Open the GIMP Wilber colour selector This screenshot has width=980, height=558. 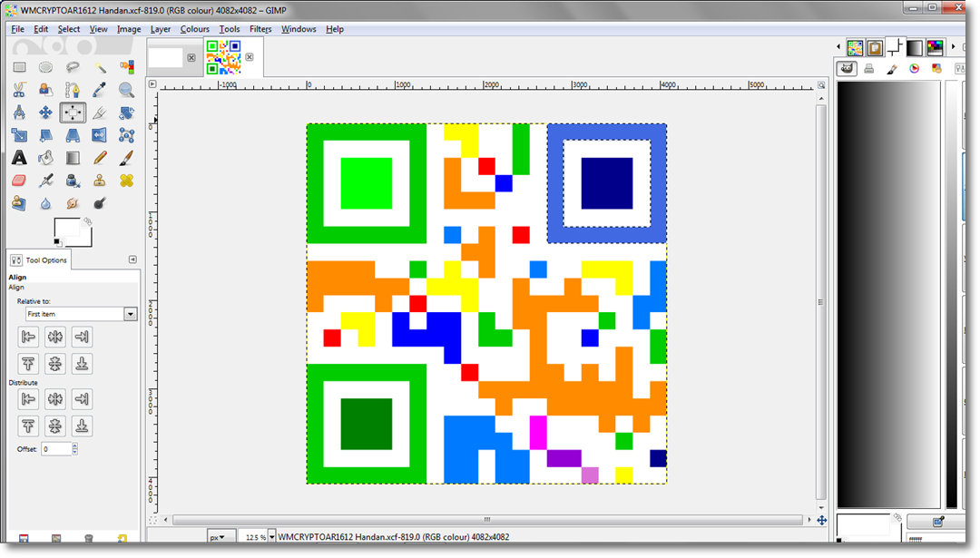point(847,69)
